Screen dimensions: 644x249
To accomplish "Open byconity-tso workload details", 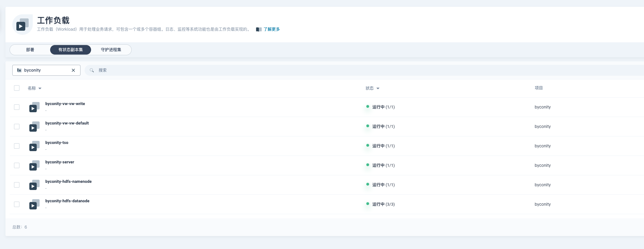I will (x=57, y=143).
